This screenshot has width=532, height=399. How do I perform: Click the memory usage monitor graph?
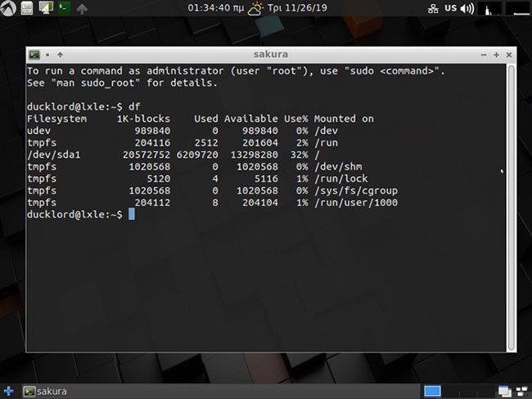(517, 8)
